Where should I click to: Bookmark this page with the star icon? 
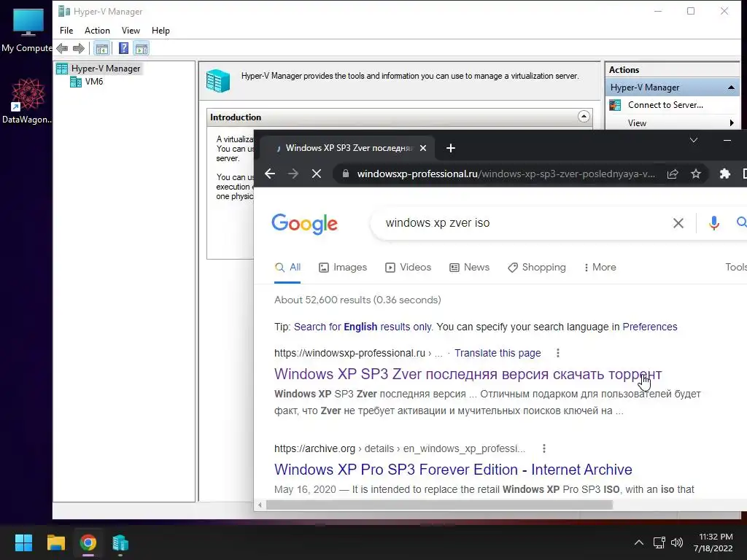696,174
